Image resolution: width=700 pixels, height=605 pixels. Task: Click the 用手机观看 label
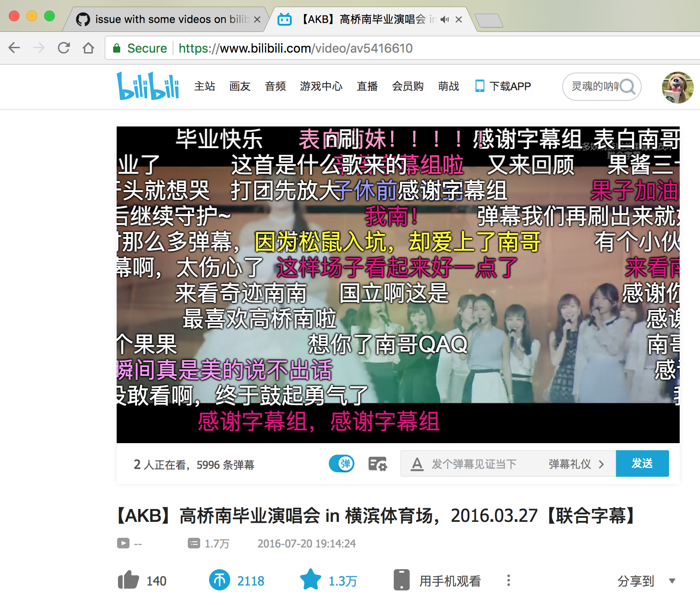pyautogui.click(x=450, y=581)
